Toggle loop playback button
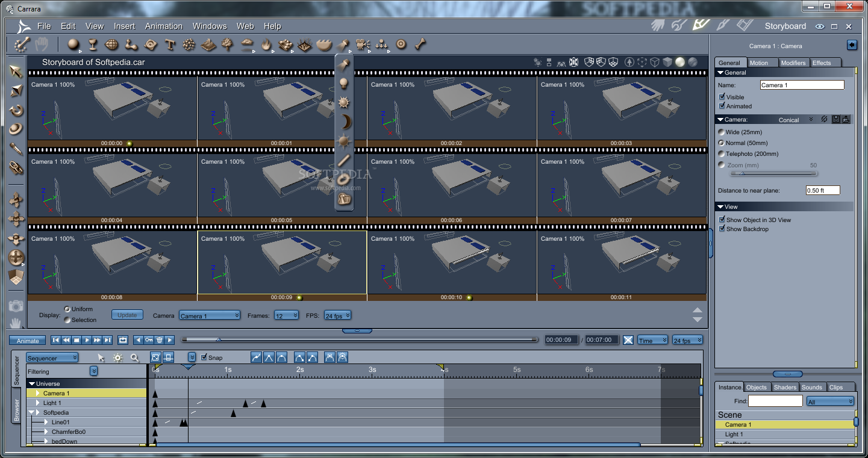Screen dimensions: 868x458 click(x=123, y=340)
